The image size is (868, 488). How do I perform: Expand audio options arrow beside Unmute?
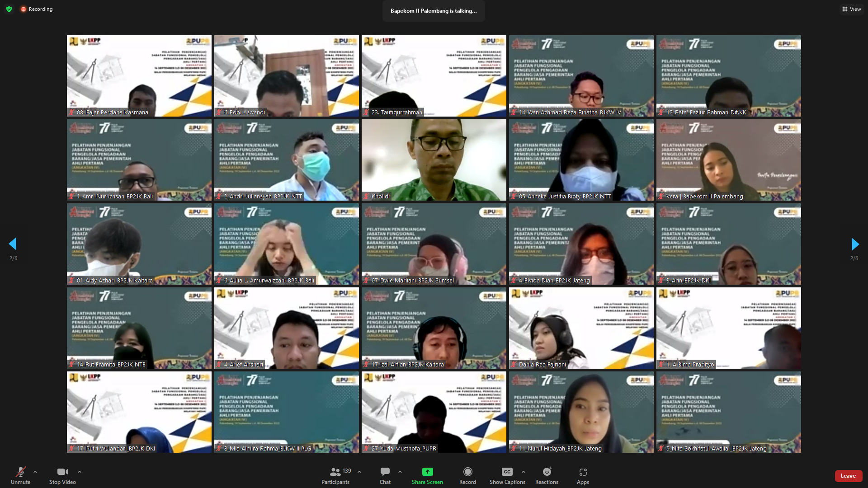35,472
